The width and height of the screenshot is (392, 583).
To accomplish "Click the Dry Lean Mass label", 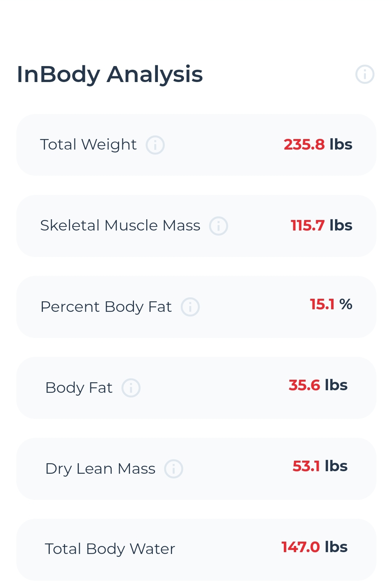I will tap(100, 469).
